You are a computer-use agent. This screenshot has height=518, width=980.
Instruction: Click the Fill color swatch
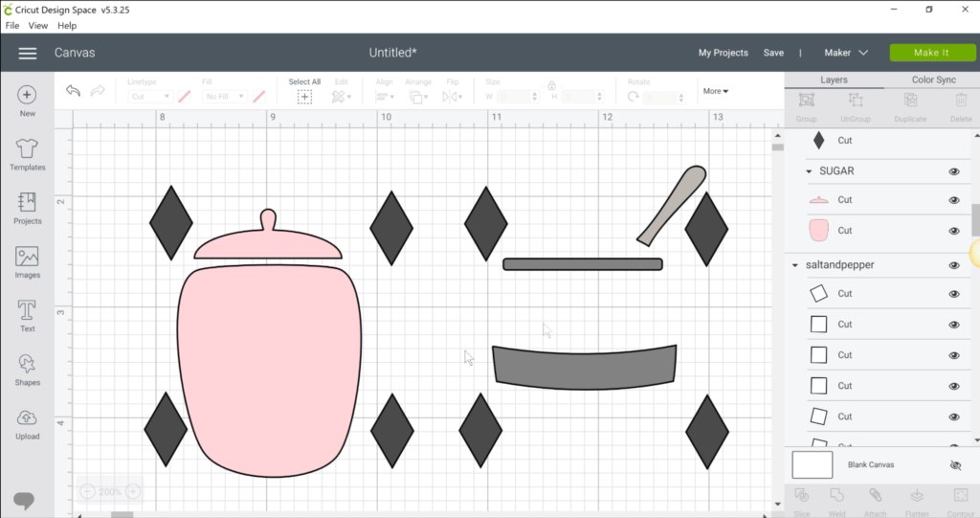(258, 97)
